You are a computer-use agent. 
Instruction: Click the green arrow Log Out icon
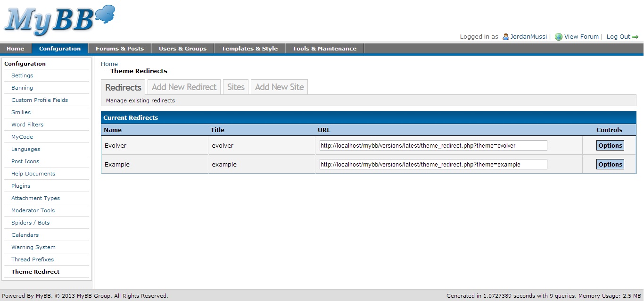tap(635, 37)
